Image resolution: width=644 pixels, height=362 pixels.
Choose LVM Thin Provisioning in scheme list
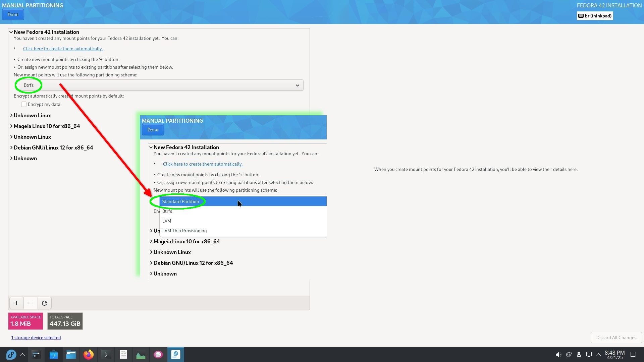coord(243,231)
